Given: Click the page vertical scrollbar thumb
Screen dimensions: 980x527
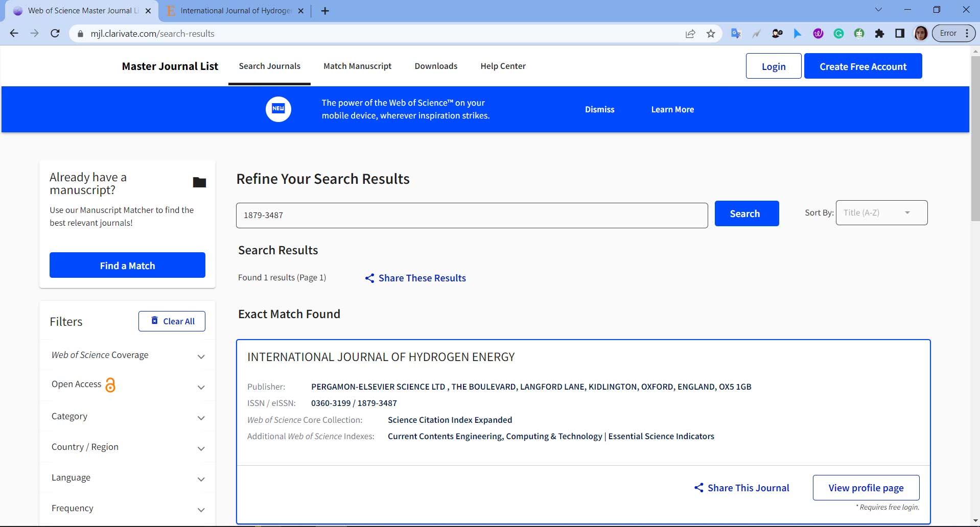Looking at the screenshot, I should (x=975, y=138).
